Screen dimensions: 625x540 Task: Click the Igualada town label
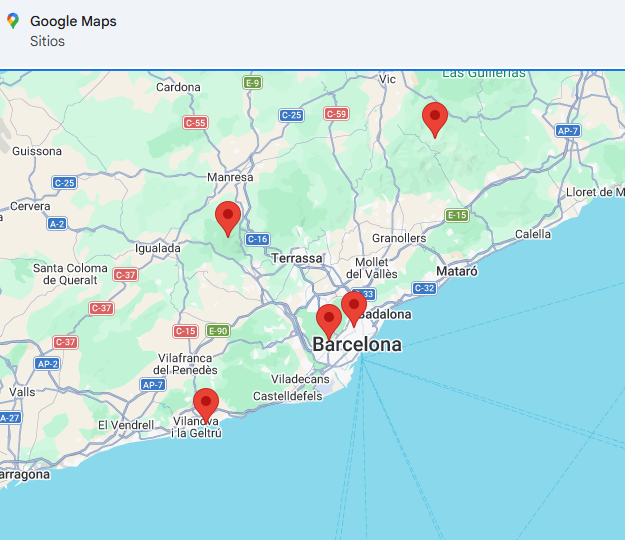pos(158,248)
